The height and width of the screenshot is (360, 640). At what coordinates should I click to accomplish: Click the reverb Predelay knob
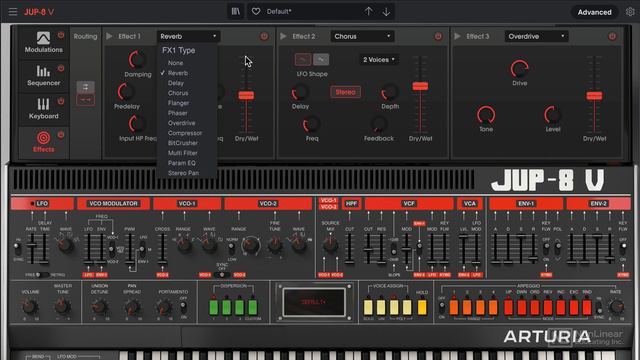[126, 92]
